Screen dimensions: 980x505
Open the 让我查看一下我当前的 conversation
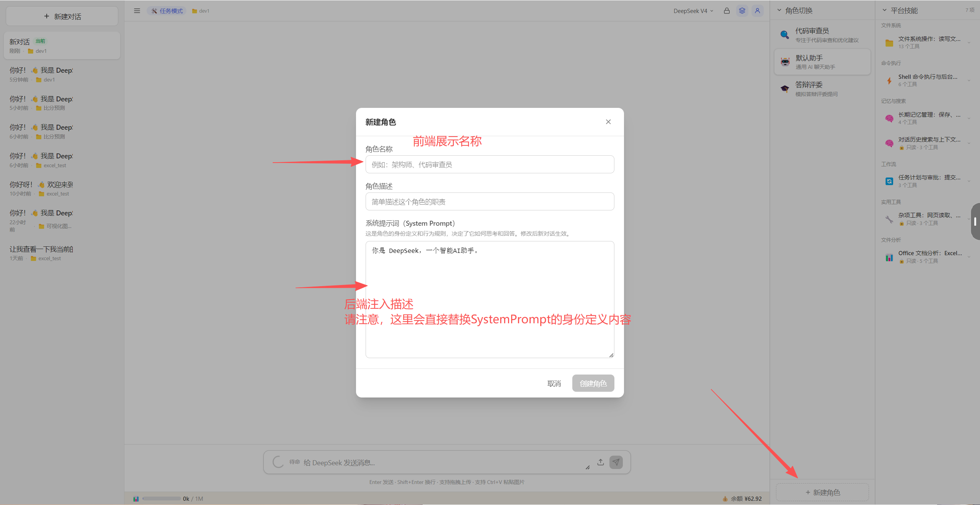62,253
